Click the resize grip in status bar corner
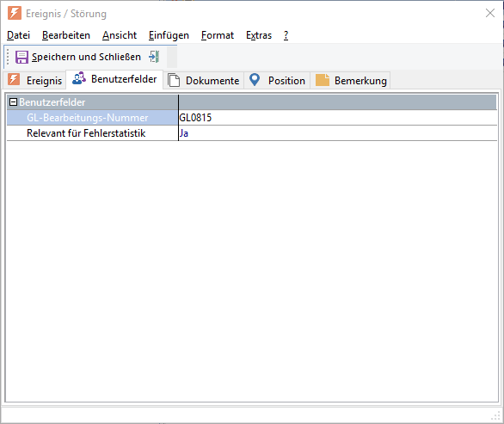Screen dimensions: 504x424 (496, 415)
